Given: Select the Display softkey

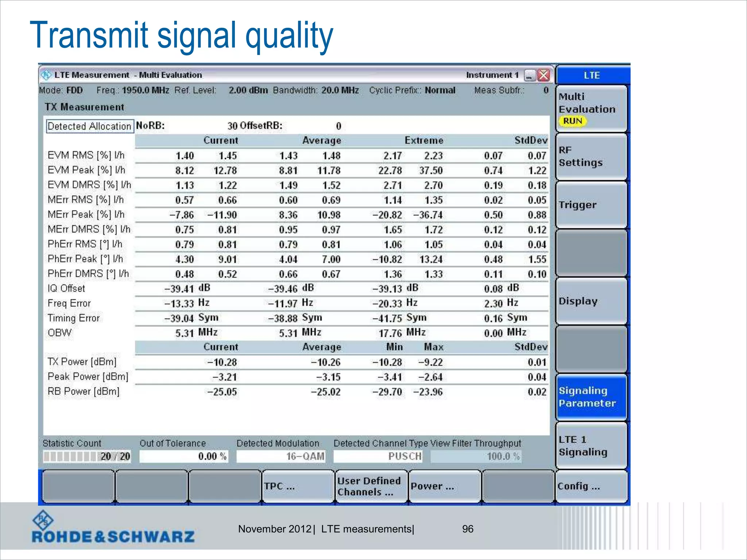Looking at the screenshot, I should tap(591, 301).
